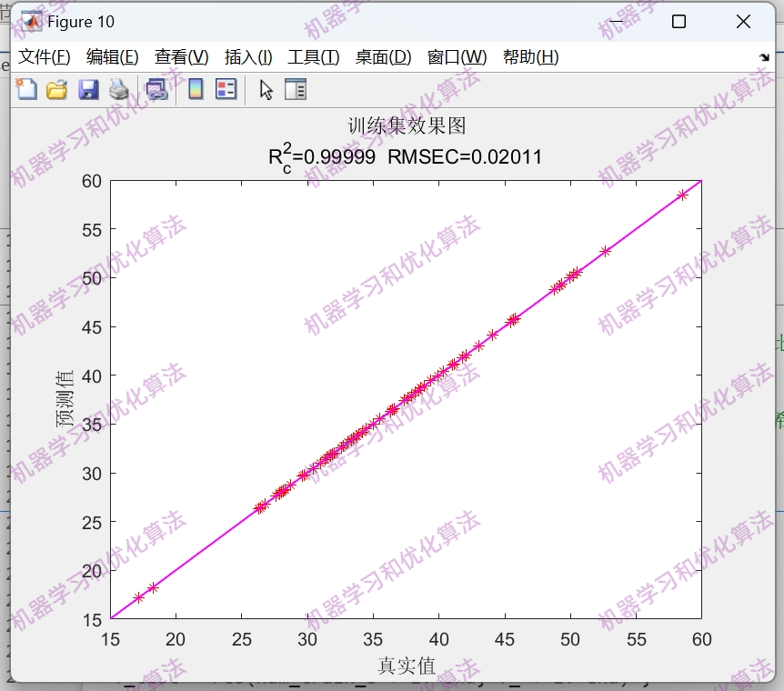Image resolution: width=784 pixels, height=691 pixels.
Task: Select the R²=0.99999 RMSEC=0.02011 subtitle
Action: [x=406, y=157]
